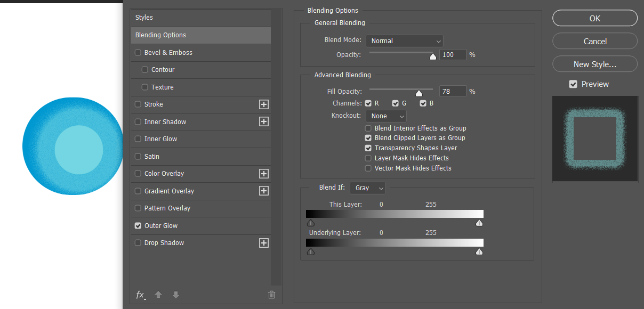Viewport: 644px width, 309px height.
Task: Enable the Inner Glow checkbox
Action: point(138,139)
